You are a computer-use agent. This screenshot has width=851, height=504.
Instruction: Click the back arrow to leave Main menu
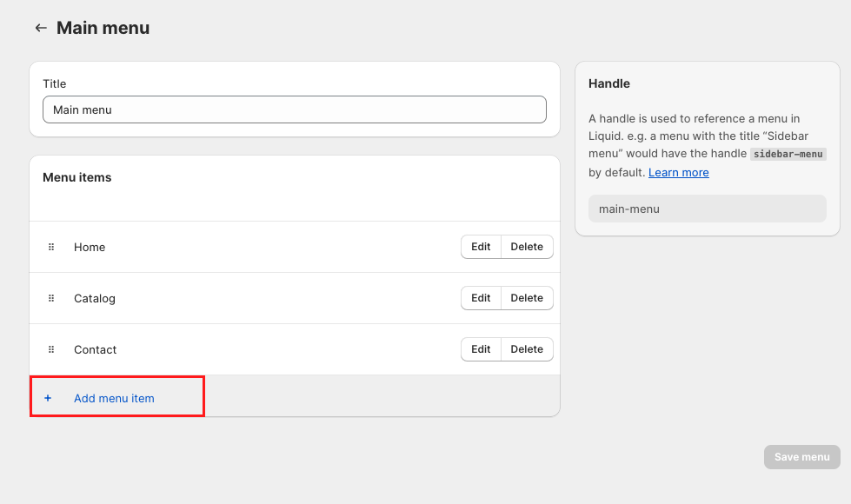40,27
